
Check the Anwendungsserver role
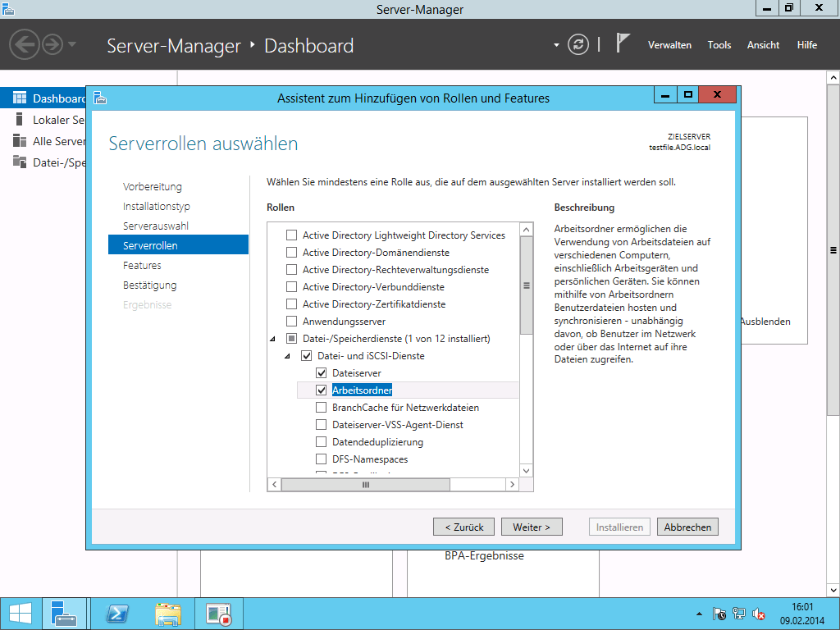tap(291, 322)
